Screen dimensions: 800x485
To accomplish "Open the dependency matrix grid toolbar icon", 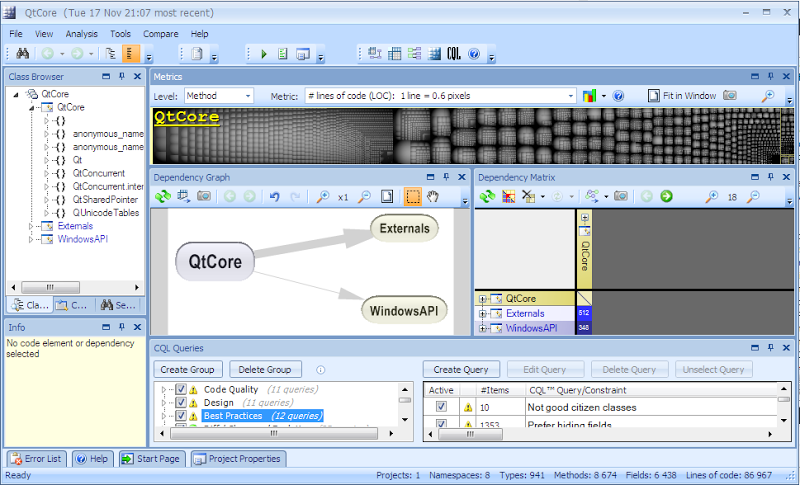I will point(394,54).
